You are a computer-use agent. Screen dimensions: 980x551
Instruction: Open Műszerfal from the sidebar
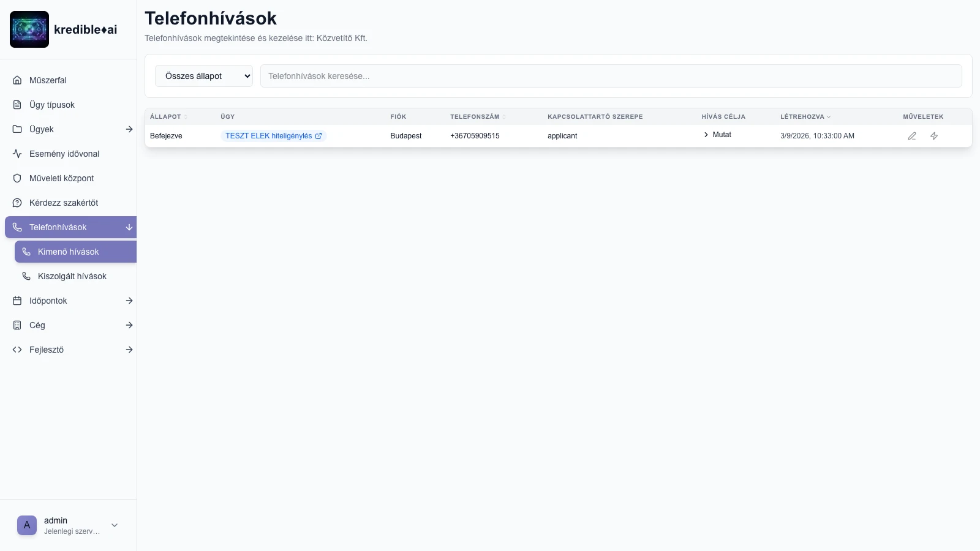click(48, 80)
